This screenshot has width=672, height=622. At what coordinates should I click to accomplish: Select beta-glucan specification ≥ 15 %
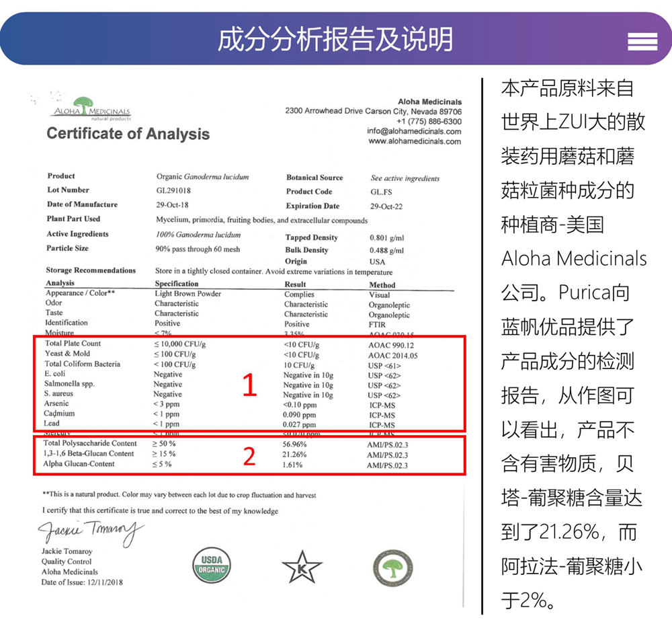point(164,454)
